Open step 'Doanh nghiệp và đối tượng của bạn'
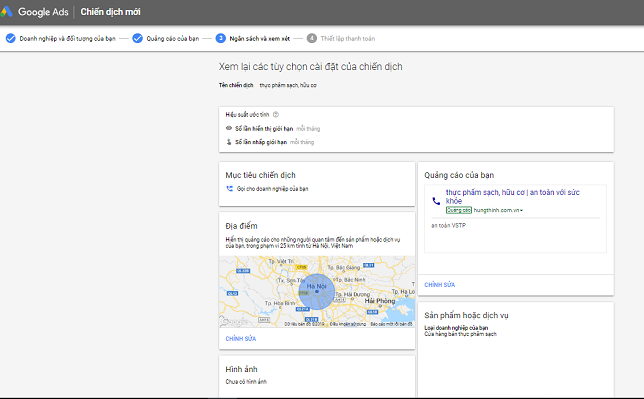Screen dimensions: 644x399 [x=61, y=38]
